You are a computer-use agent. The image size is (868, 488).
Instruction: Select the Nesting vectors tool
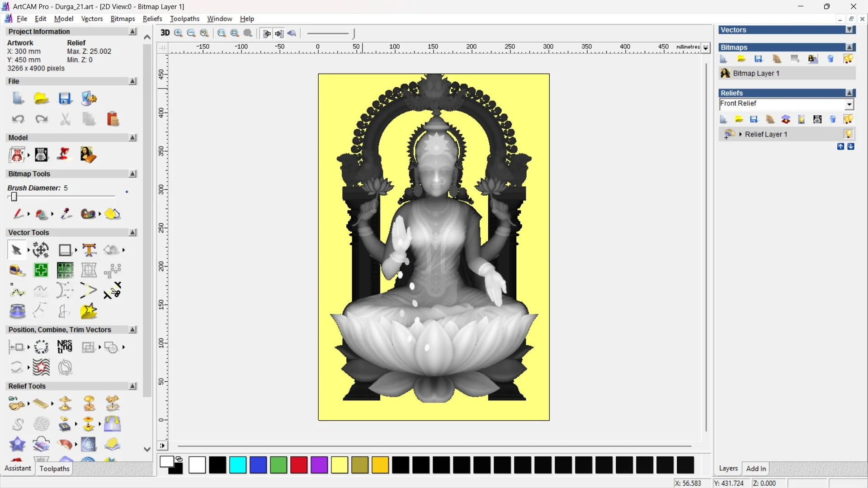(65, 347)
